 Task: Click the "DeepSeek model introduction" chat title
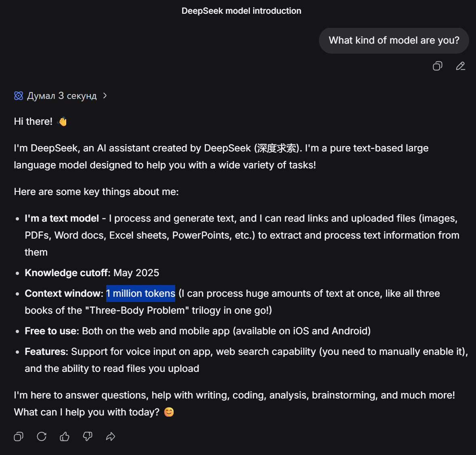pos(241,11)
